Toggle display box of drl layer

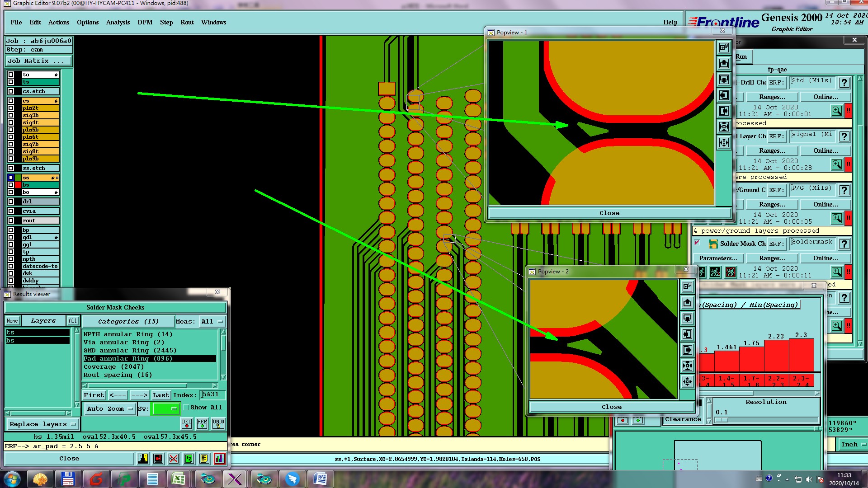pyautogui.click(x=11, y=202)
